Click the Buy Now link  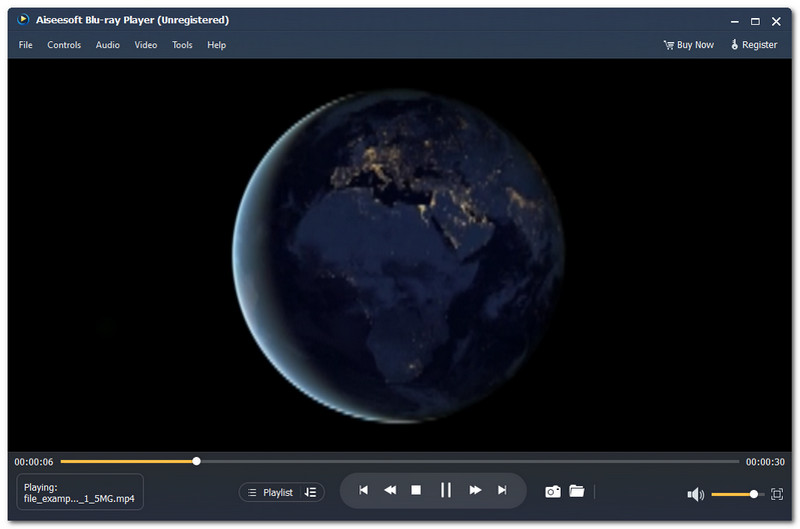(x=689, y=45)
